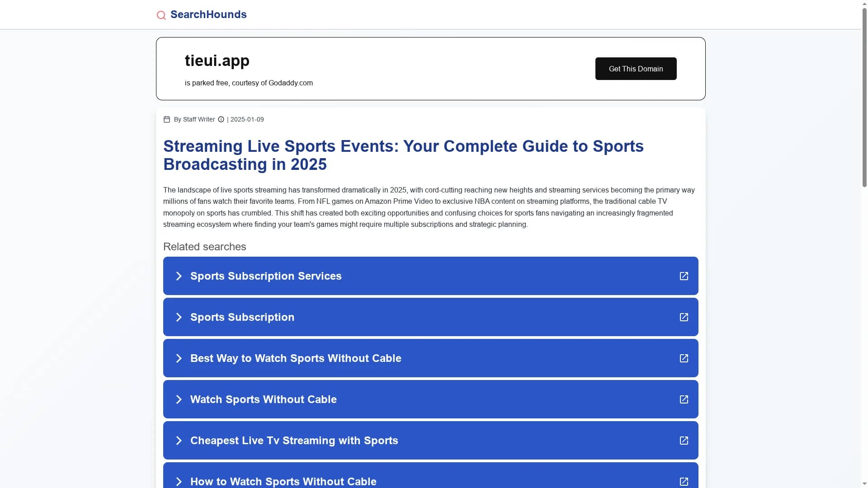
Task: Open external link icon for Sports Subscription Services
Action: (684, 276)
